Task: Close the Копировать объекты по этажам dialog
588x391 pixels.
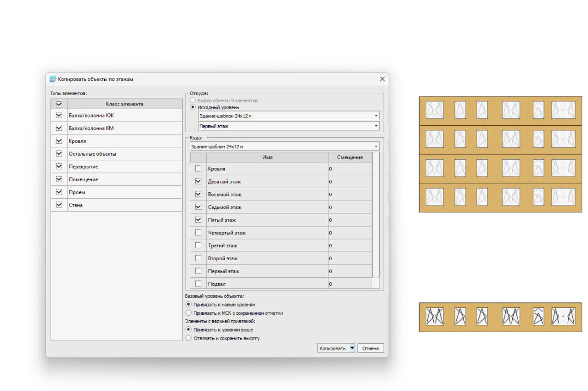Action: tap(382, 79)
